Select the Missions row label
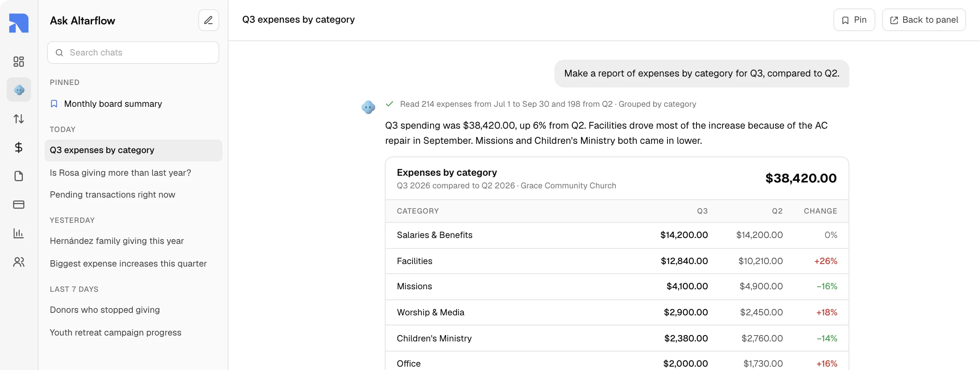Image resolution: width=980 pixels, height=370 pixels. point(414,286)
